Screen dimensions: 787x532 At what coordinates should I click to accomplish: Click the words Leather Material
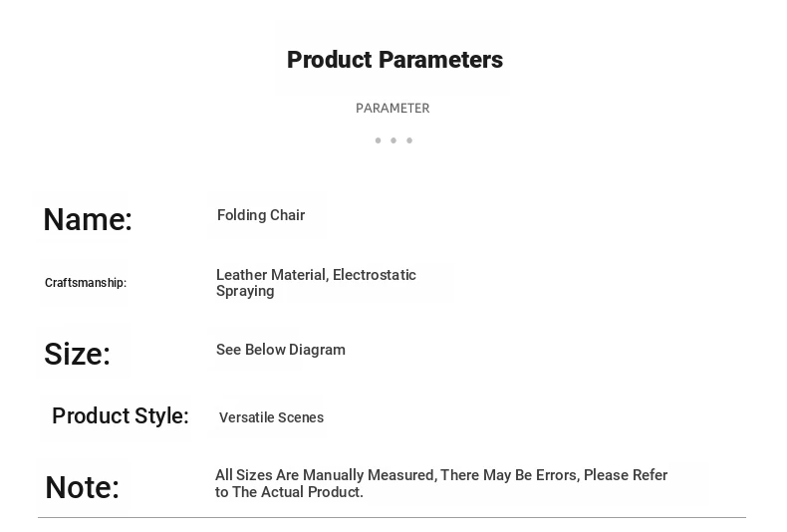[x=271, y=275]
